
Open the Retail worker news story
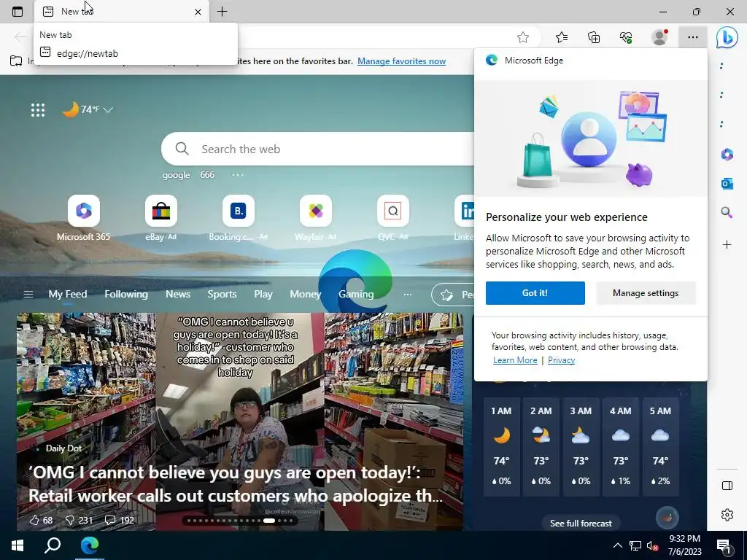pyautogui.click(x=236, y=484)
